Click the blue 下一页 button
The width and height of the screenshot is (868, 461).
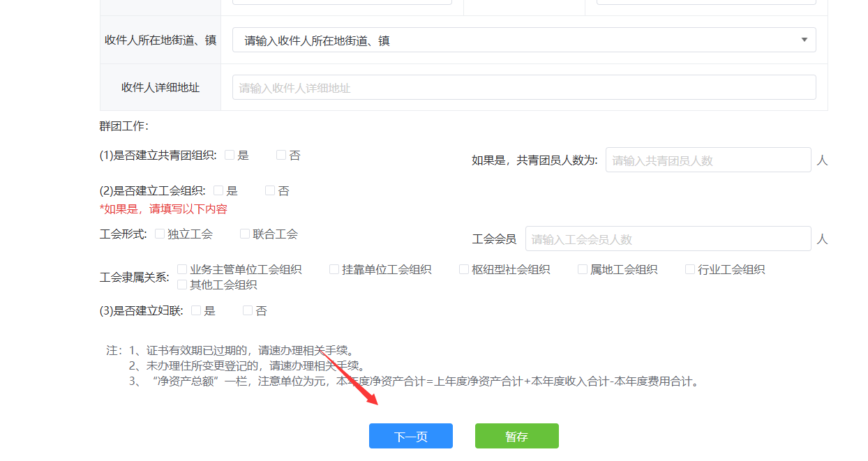pos(410,437)
